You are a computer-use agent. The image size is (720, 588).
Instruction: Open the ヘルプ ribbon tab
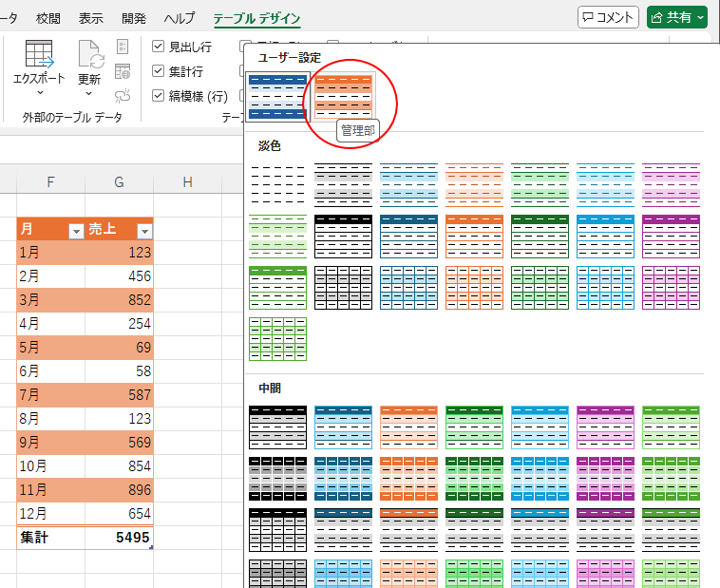(180, 18)
